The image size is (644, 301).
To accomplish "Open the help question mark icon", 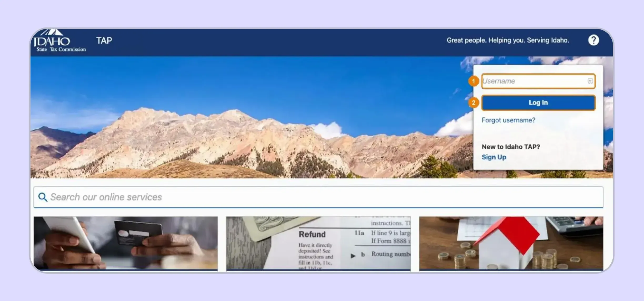I will (593, 40).
